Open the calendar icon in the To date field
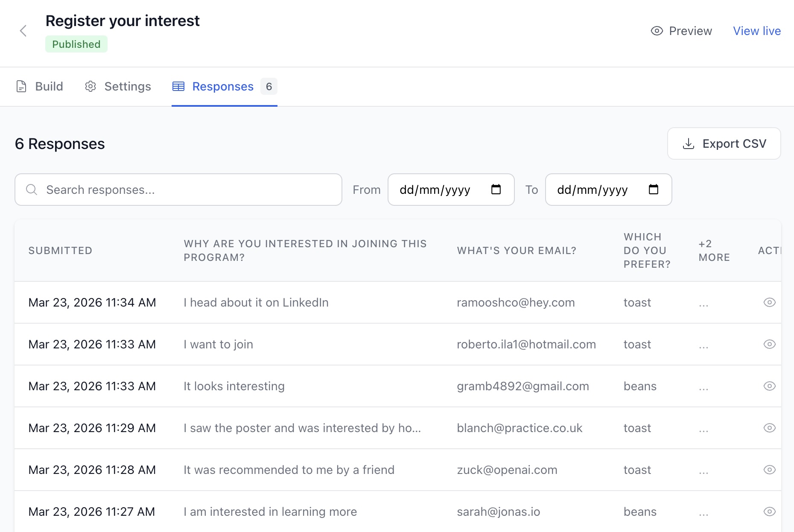Screen dimensions: 794x532 point(654,190)
